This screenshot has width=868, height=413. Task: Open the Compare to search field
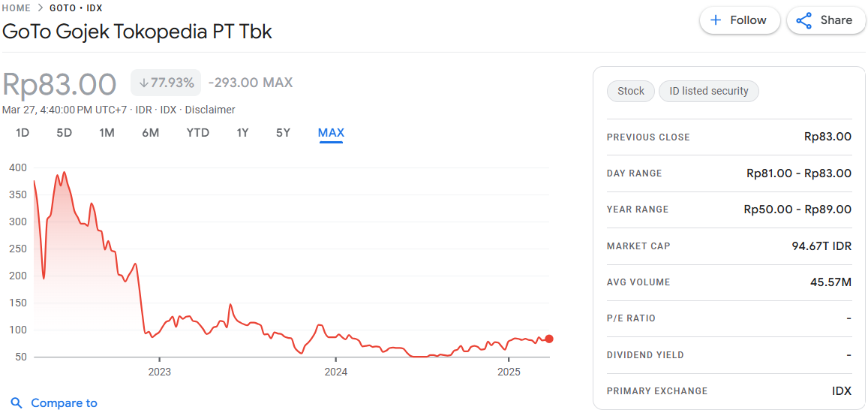pyautogui.click(x=64, y=403)
